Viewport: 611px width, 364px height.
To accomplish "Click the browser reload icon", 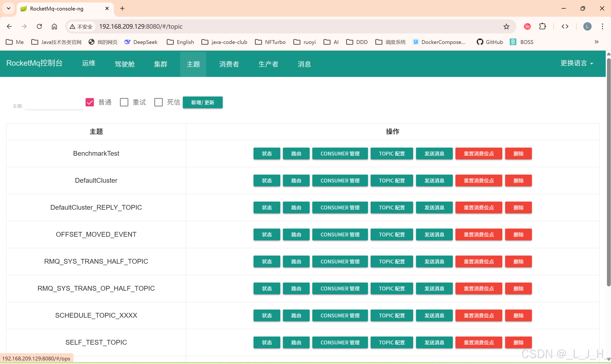I will [39, 27].
